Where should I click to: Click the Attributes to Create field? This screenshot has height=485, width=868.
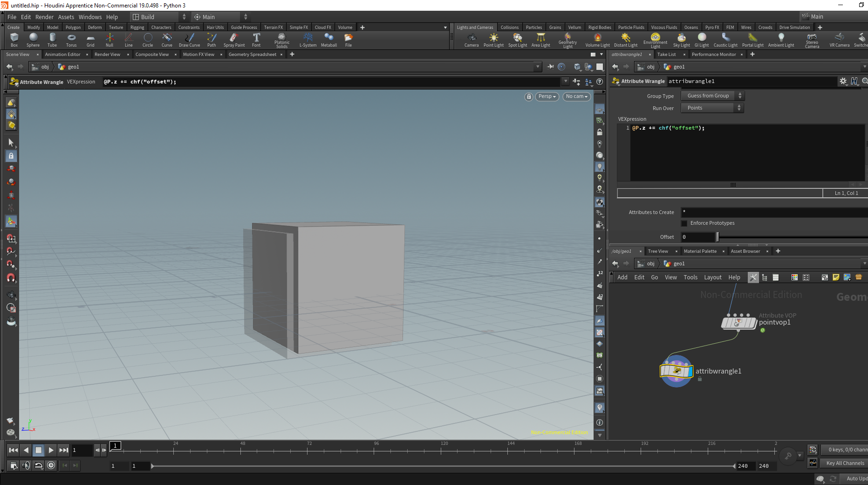(773, 212)
